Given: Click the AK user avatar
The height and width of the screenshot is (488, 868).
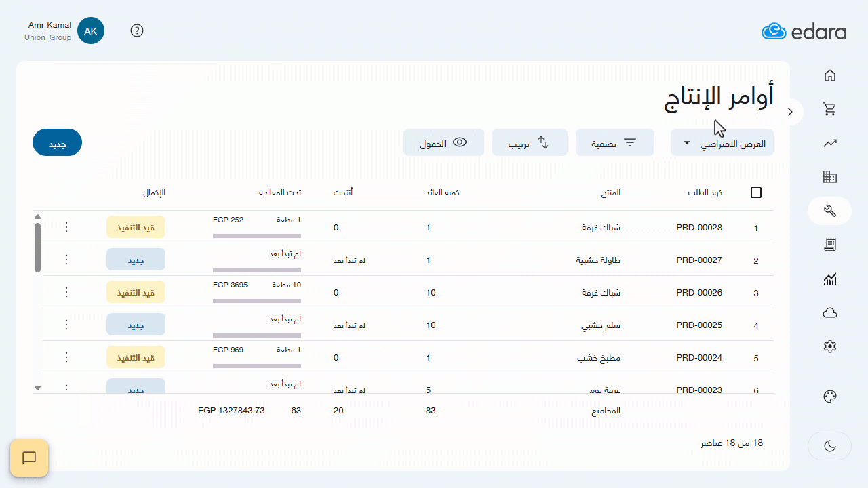Looking at the screenshot, I should pos(91,30).
